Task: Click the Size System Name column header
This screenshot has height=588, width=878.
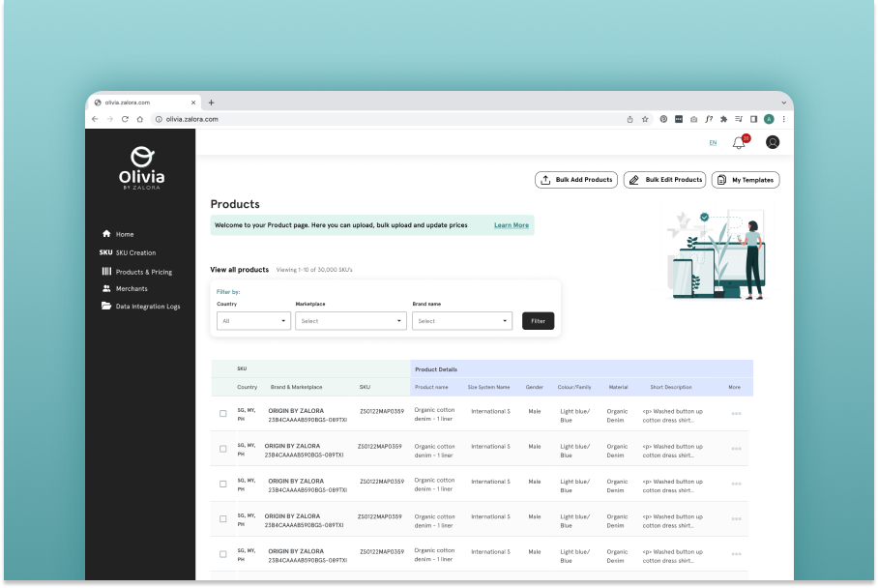Action: 489,387
